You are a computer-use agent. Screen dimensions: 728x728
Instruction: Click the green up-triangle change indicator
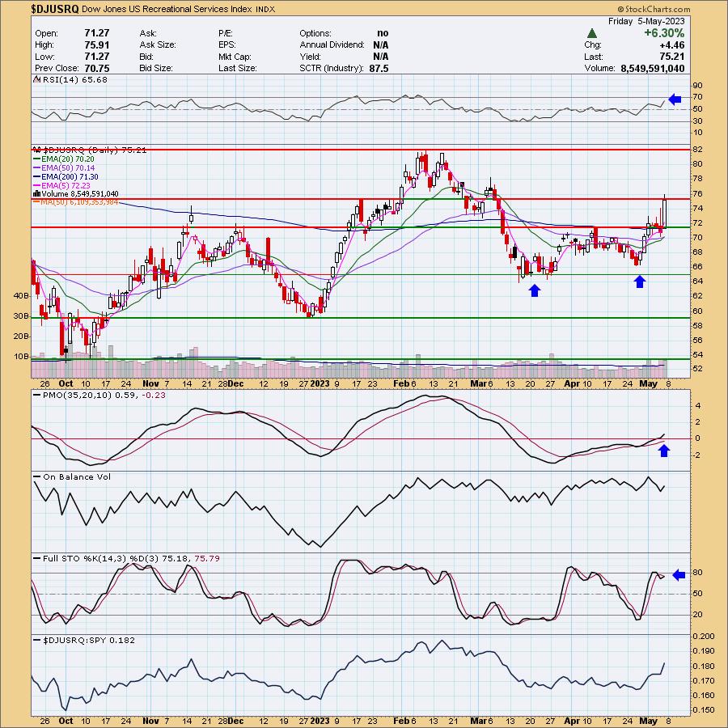click(x=591, y=33)
